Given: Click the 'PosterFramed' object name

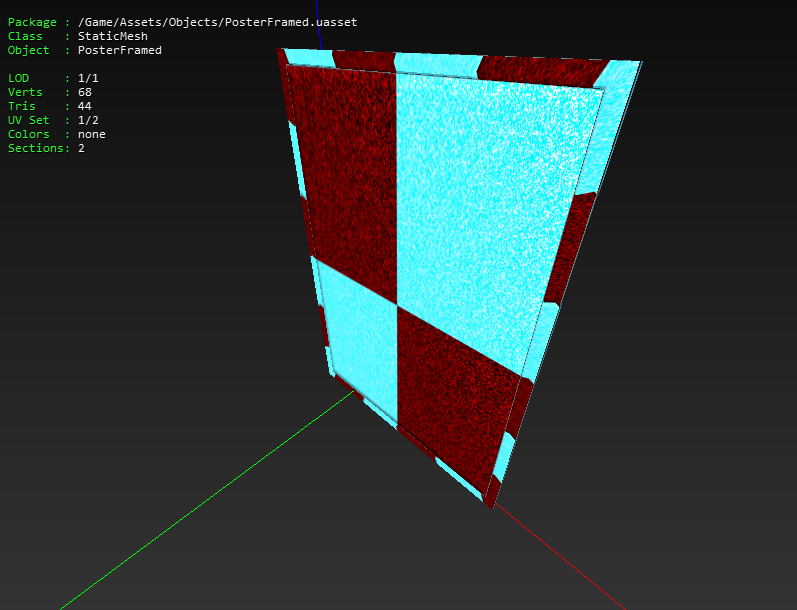Looking at the screenshot, I should pos(120,50).
